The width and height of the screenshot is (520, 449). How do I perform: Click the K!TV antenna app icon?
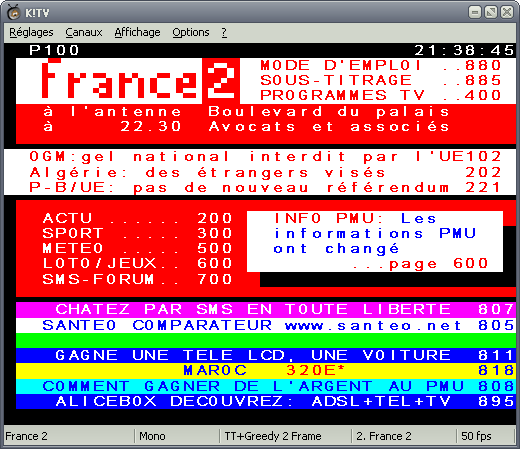coord(14,12)
